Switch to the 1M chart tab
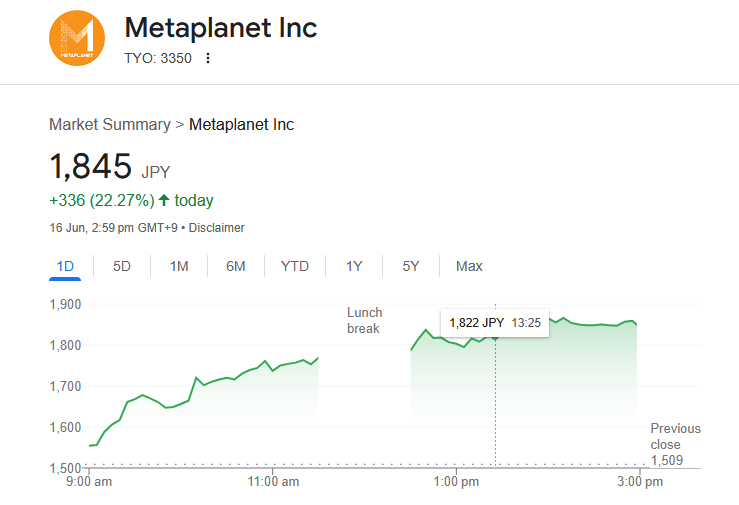The width and height of the screenshot is (739, 505). tap(179, 266)
